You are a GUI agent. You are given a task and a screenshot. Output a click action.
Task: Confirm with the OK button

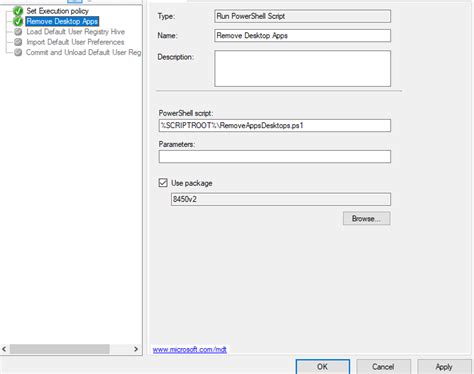[x=322, y=367]
